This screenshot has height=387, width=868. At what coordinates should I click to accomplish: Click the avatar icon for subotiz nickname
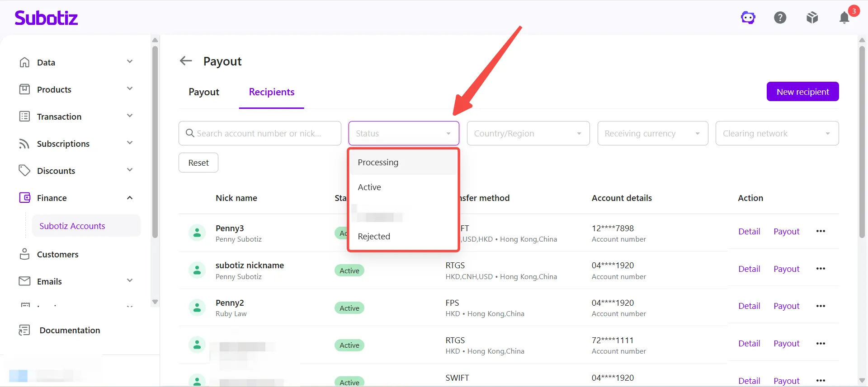[x=197, y=270]
